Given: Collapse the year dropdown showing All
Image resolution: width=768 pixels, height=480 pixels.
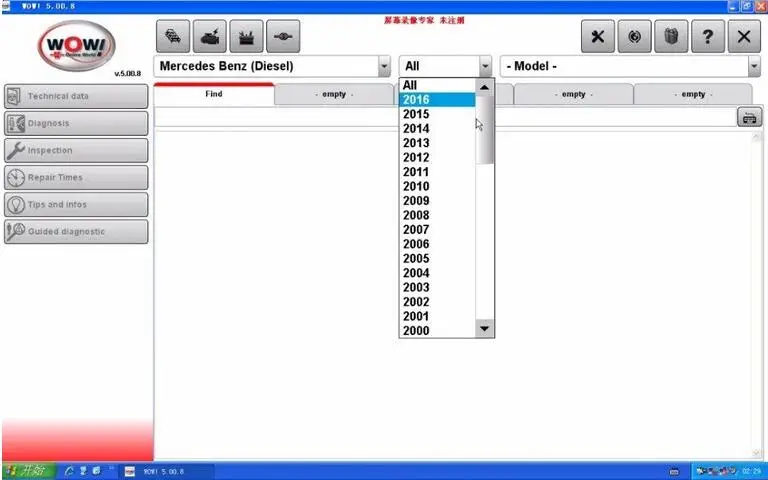Looking at the screenshot, I should (485, 66).
